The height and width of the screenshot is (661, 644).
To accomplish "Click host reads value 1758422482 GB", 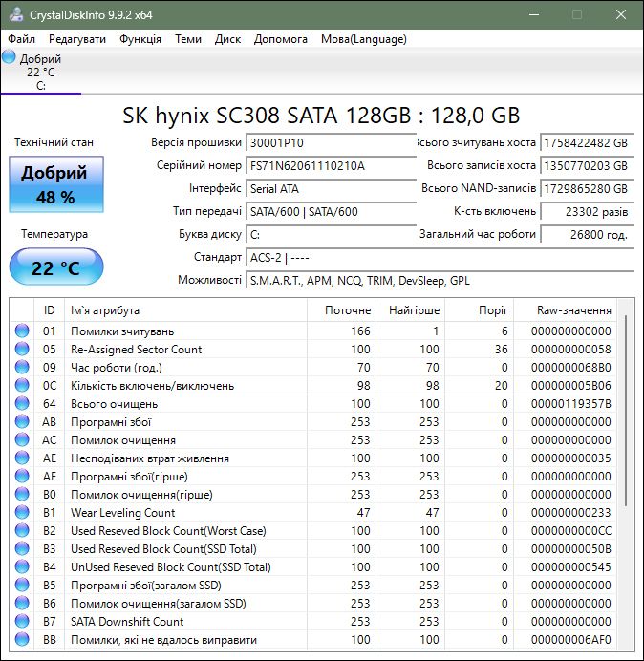I will click(x=587, y=142).
